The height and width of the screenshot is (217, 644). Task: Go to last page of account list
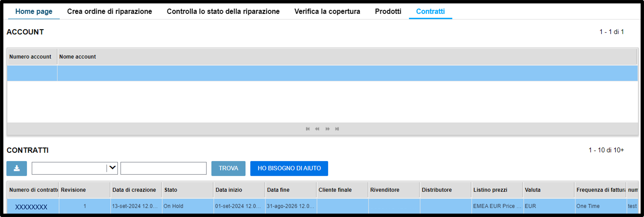coord(337,129)
